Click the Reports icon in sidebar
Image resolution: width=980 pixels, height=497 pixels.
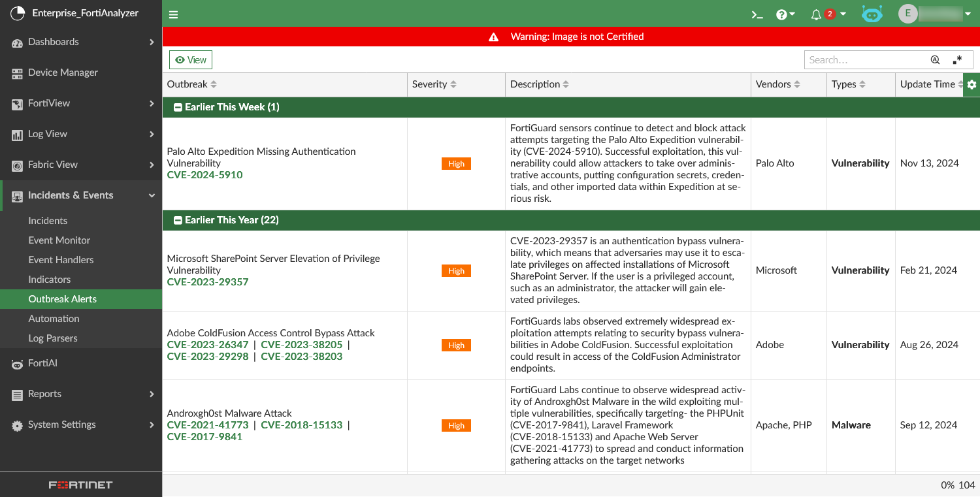17,394
